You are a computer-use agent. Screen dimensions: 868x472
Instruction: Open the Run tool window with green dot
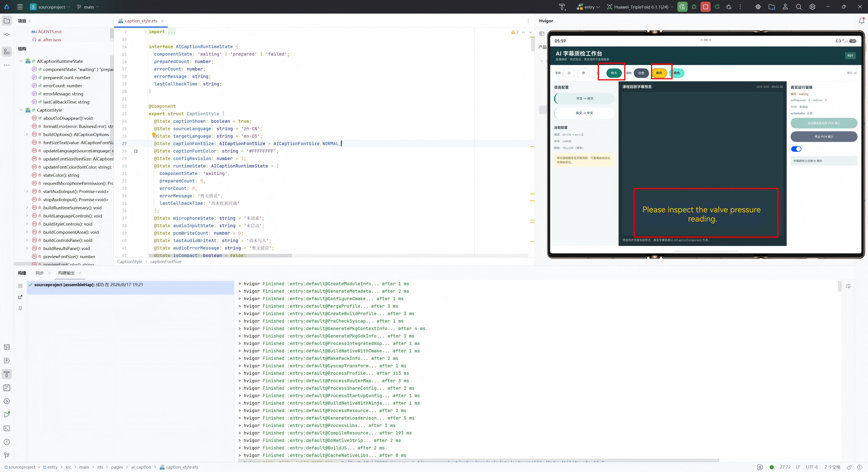click(7, 415)
